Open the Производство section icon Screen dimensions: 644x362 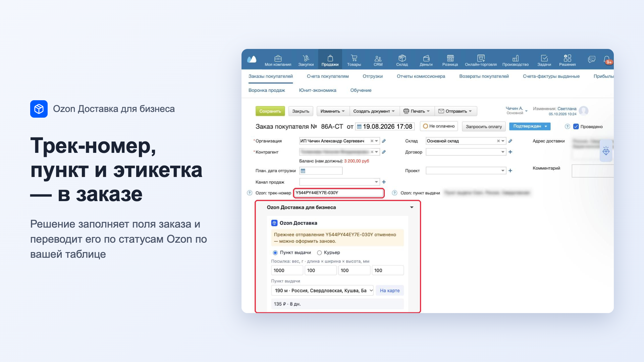click(x=516, y=58)
